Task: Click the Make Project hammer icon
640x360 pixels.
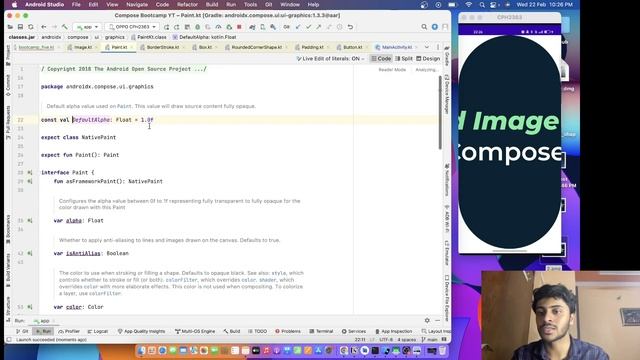Action: [x=64, y=27]
